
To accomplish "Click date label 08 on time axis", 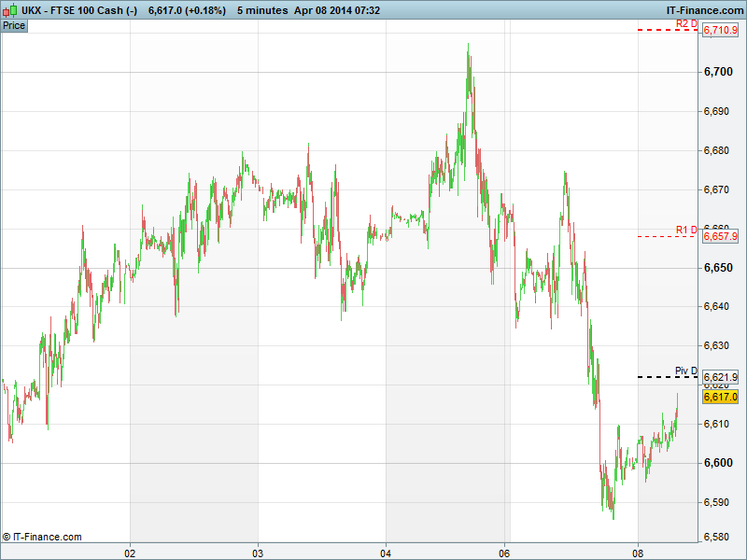I will [x=638, y=552].
